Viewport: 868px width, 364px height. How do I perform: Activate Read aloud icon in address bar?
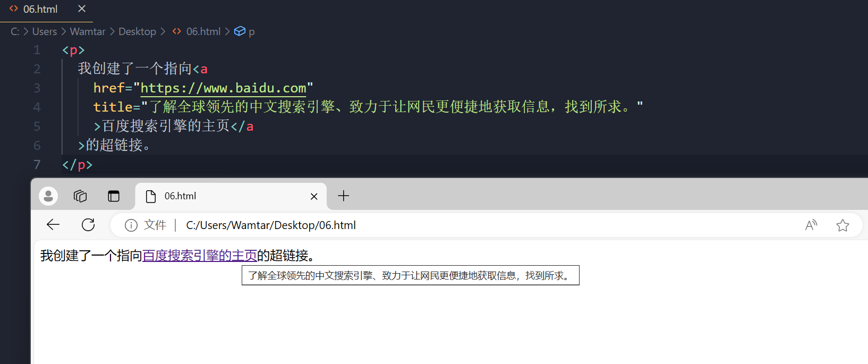tap(811, 225)
